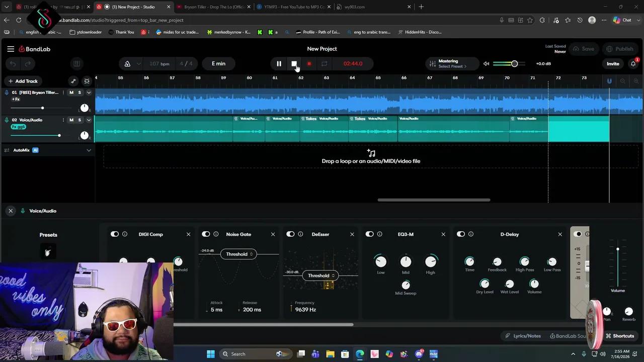The image size is (644, 362).
Task: Pause playback with the pause button
Action: pos(279,64)
